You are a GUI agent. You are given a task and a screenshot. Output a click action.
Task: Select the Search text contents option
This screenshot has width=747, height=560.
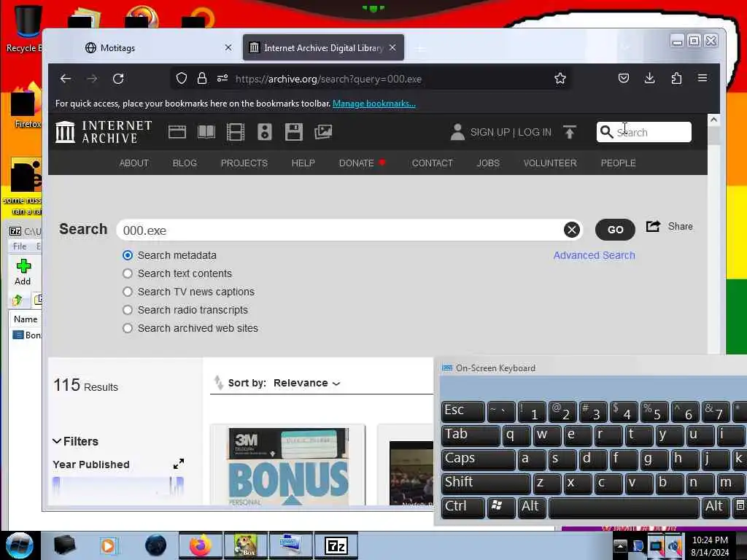(x=127, y=273)
